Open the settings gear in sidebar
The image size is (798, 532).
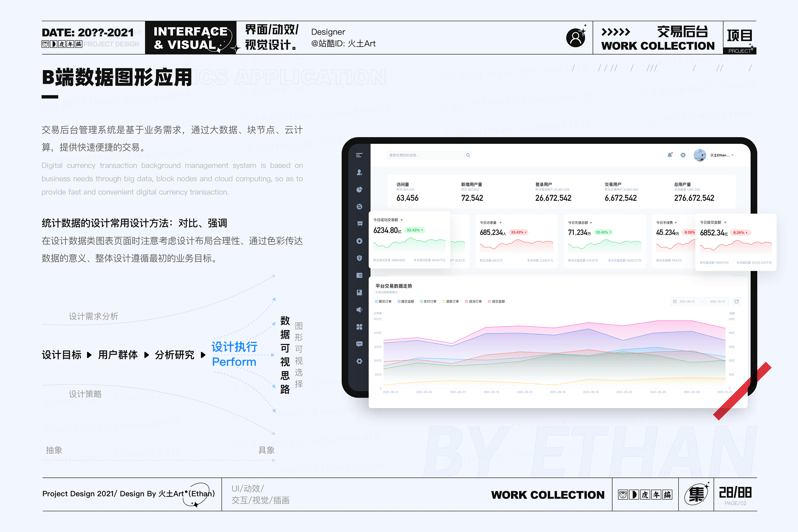point(359,361)
